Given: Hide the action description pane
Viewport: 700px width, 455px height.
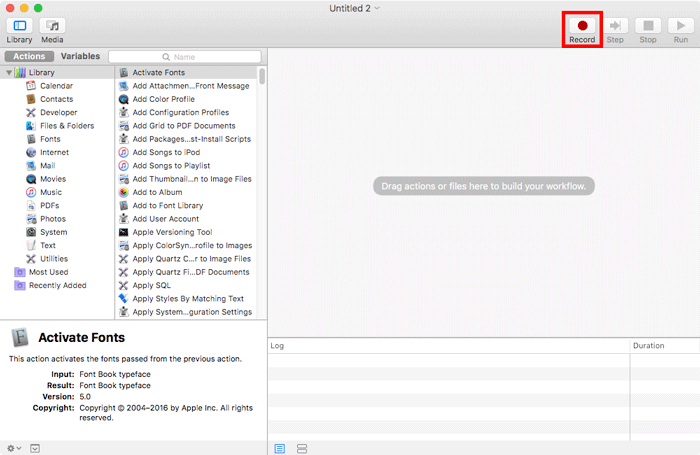Looking at the screenshot, I should (35, 448).
